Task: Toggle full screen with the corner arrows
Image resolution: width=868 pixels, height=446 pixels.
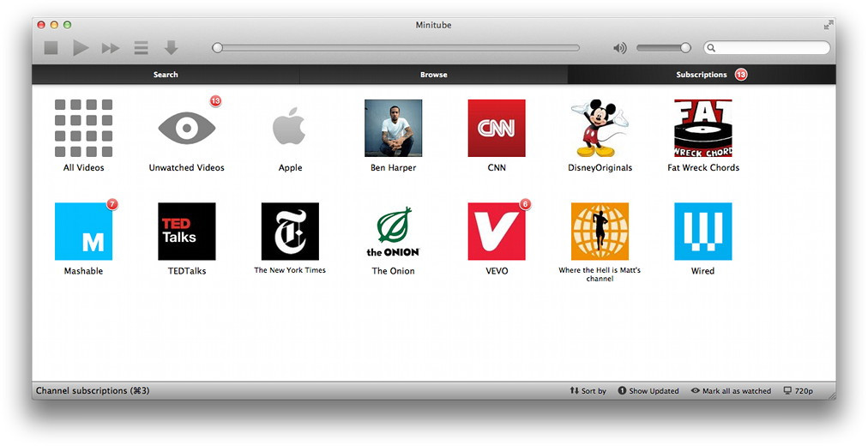Action: click(829, 25)
